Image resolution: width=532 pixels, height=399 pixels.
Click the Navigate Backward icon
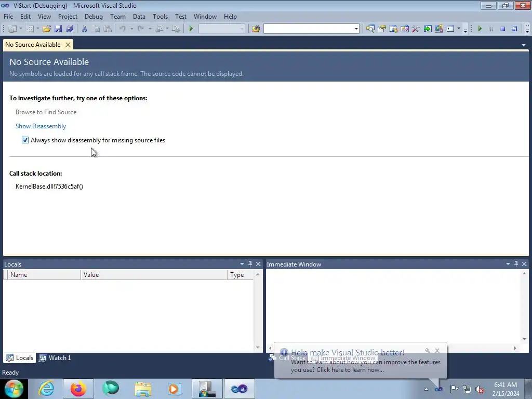(x=159, y=29)
